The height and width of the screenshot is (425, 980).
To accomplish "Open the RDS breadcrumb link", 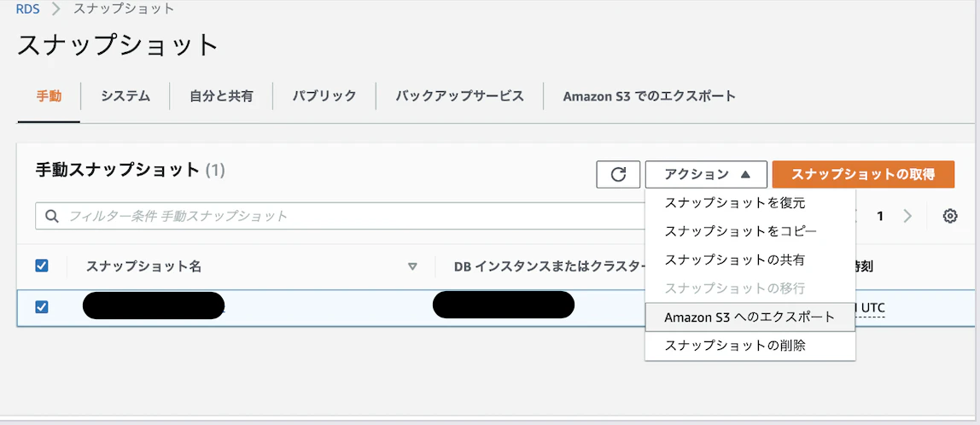I will pyautogui.click(x=28, y=9).
